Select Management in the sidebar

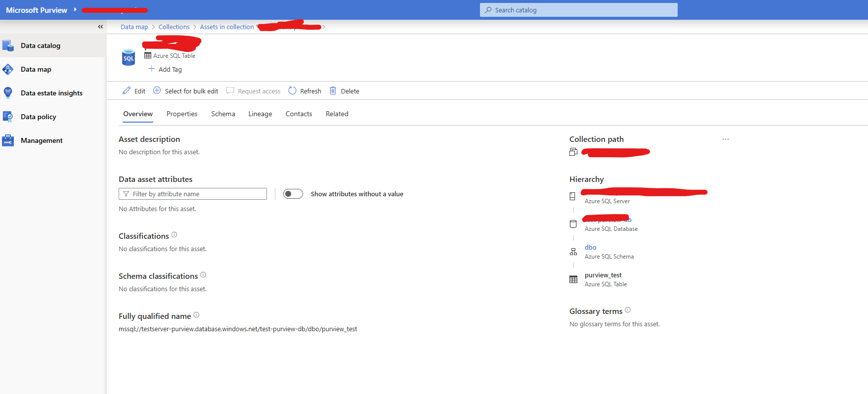(x=42, y=140)
